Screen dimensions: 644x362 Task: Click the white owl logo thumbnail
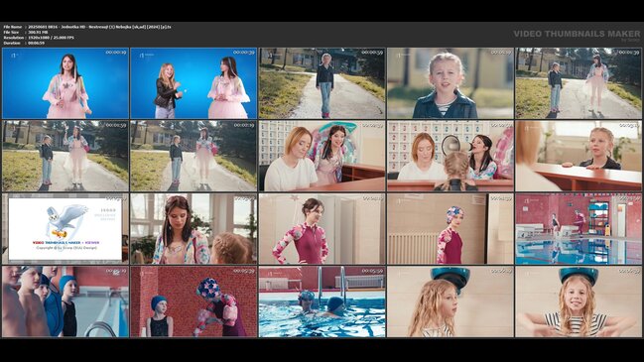click(65, 229)
